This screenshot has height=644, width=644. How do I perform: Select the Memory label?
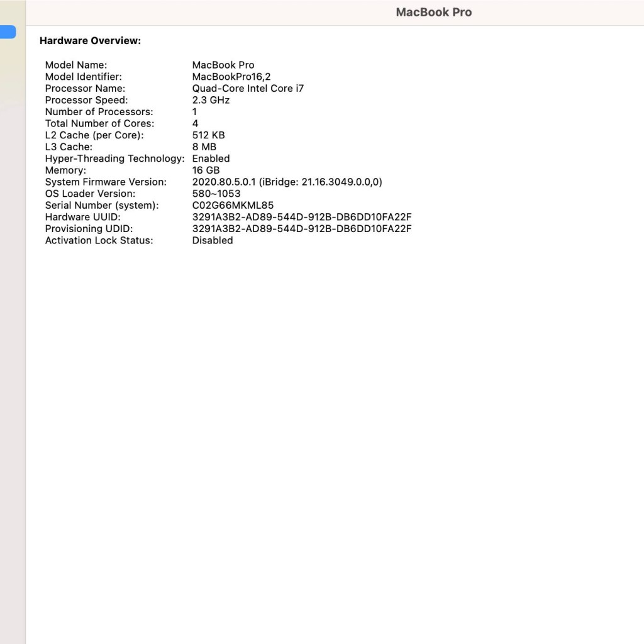click(x=65, y=170)
